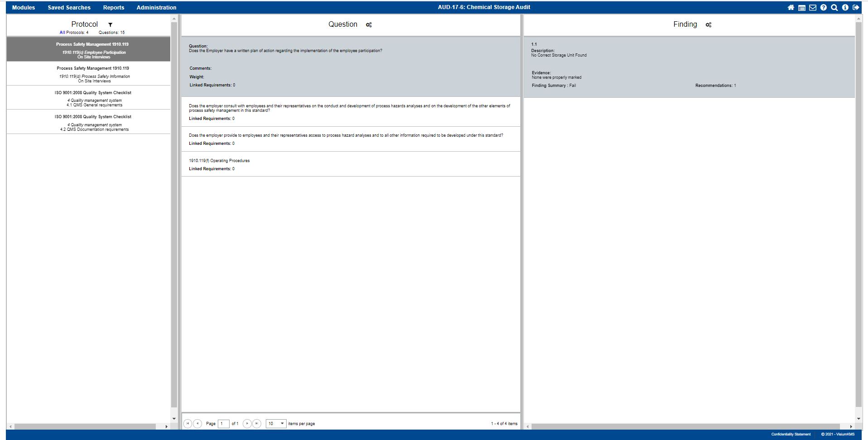Click the log out arrow icon
This screenshot has width=868, height=440.
[856, 8]
